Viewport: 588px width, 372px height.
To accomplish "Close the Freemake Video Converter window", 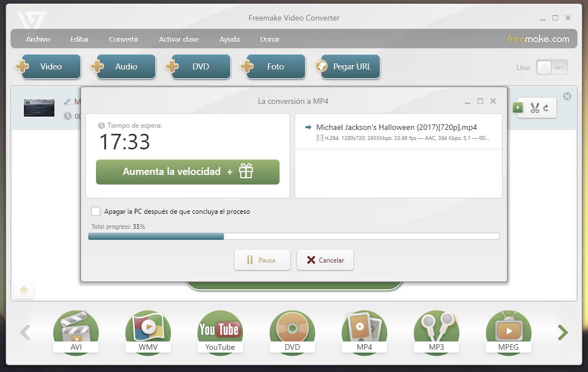I will click(x=568, y=18).
